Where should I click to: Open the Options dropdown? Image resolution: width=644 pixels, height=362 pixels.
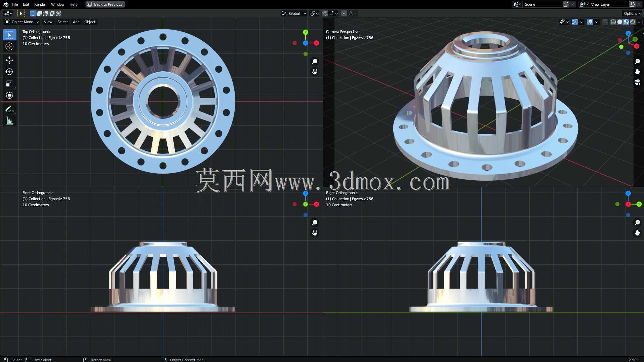633,13
